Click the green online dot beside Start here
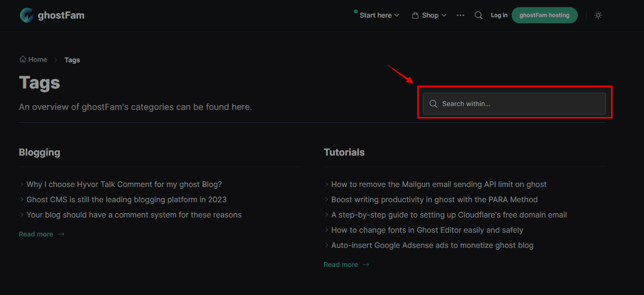Viewport: 644px width, 295px height. (x=355, y=10)
